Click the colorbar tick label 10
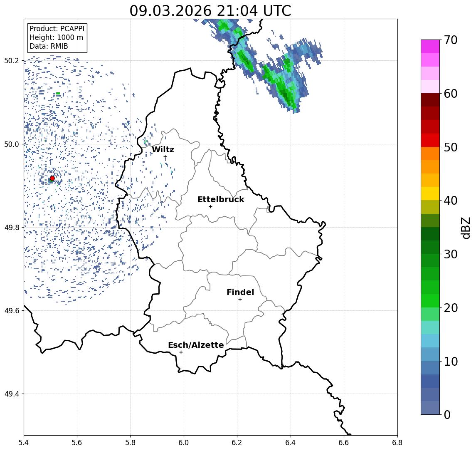The image size is (476, 451). (451, 362)
